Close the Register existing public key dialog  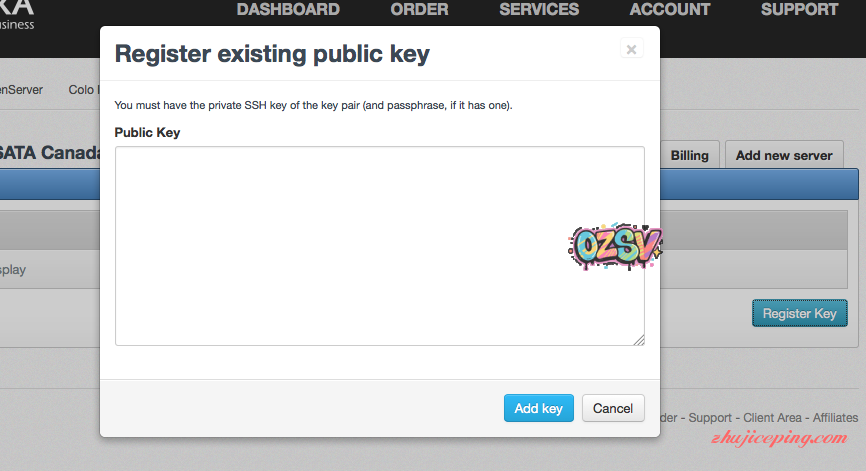(x=631, y=48)
